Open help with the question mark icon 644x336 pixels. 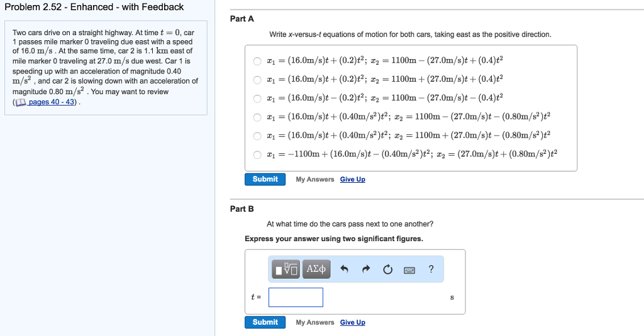431,269
